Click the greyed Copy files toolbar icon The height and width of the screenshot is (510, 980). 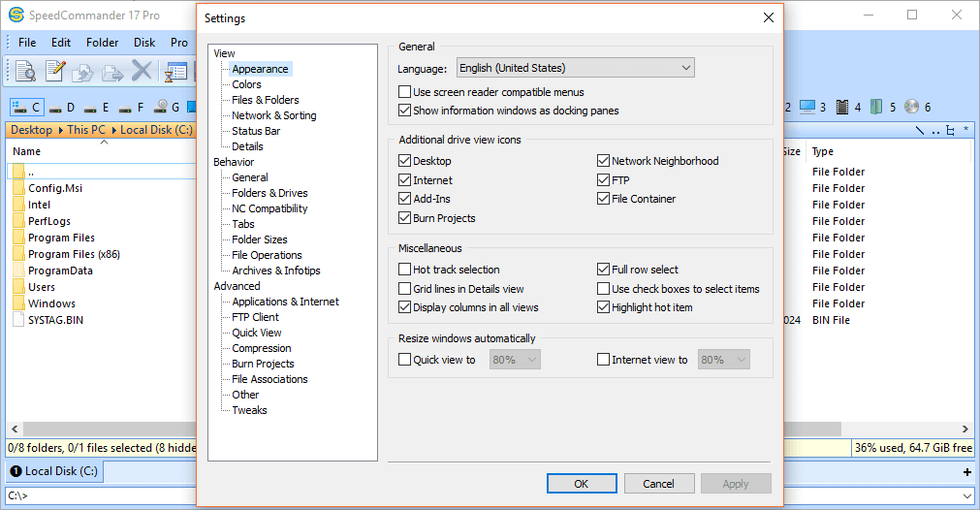tap(82, 73)
